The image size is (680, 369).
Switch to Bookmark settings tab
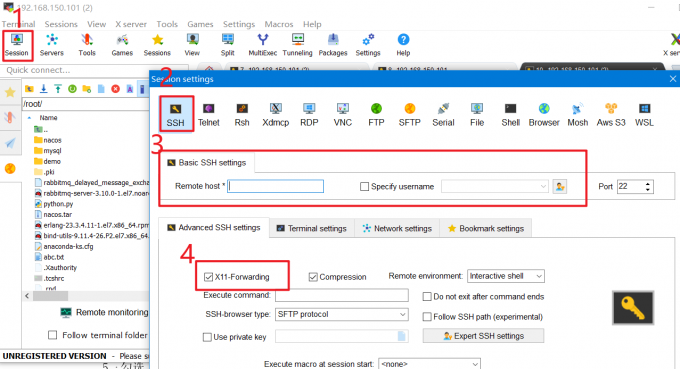486,229
